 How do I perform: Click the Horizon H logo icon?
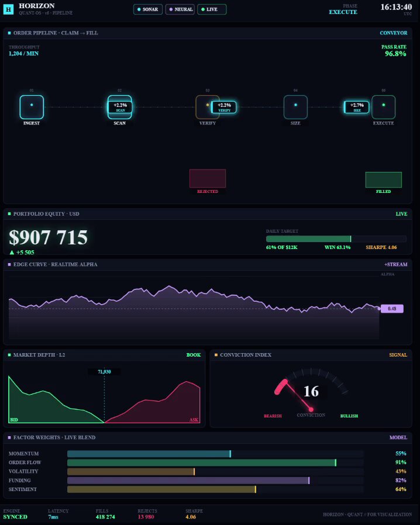pyautogui.click(x=8, y=9)
